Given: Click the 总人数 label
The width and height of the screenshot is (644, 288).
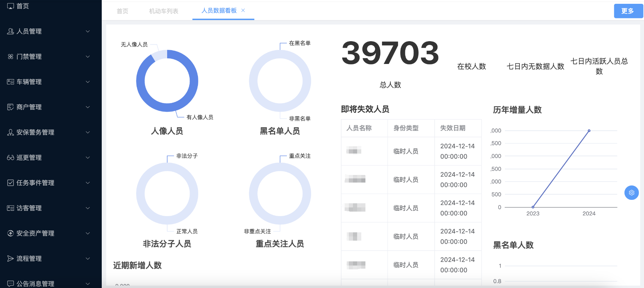Looking at the screenshot, I should coord(390,85).
